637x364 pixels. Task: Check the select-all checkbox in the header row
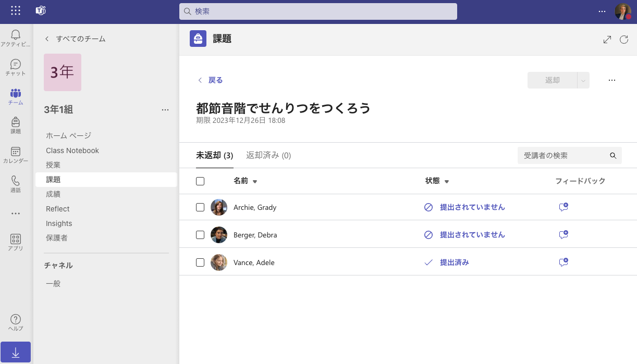click(200, 181)
